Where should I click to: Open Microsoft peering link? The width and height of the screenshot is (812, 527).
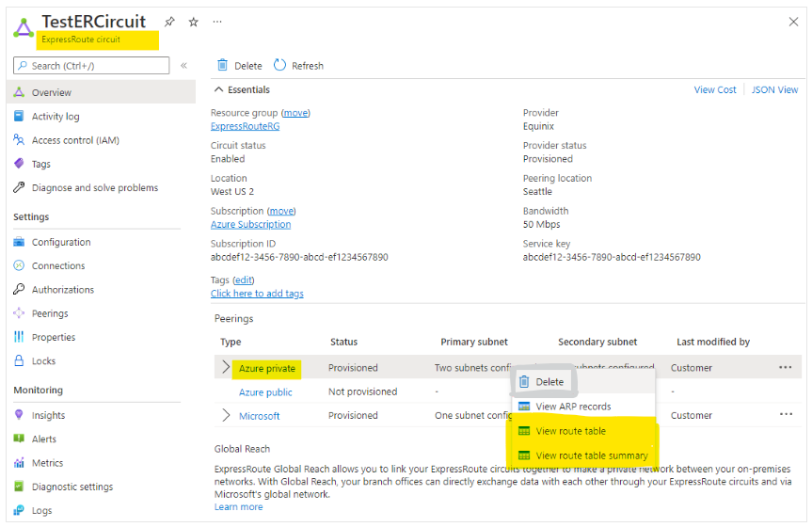[259, 416]
